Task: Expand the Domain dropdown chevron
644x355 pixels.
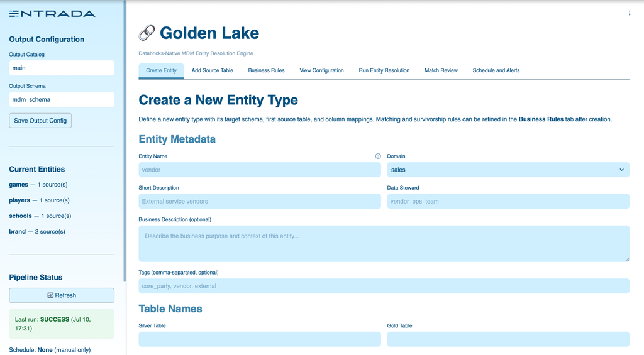Action: pos(621,170)
